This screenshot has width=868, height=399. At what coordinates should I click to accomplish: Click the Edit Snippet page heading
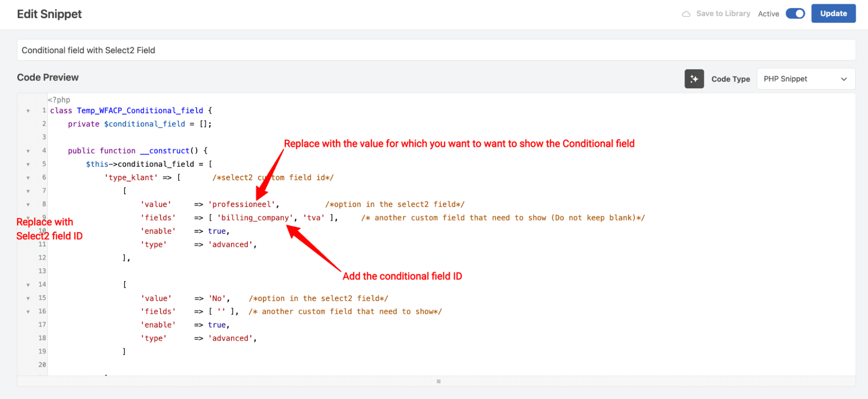pos(49,13)
